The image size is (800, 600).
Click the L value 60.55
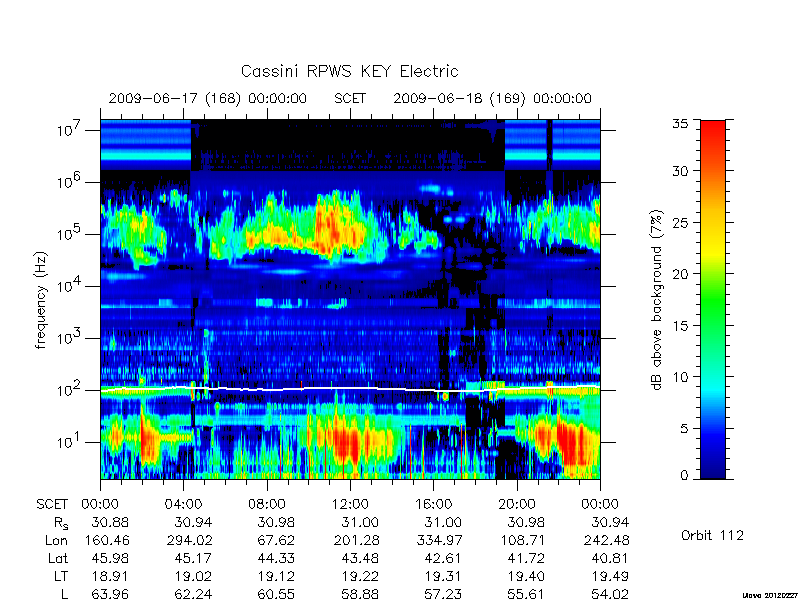(x=276, y=594)
